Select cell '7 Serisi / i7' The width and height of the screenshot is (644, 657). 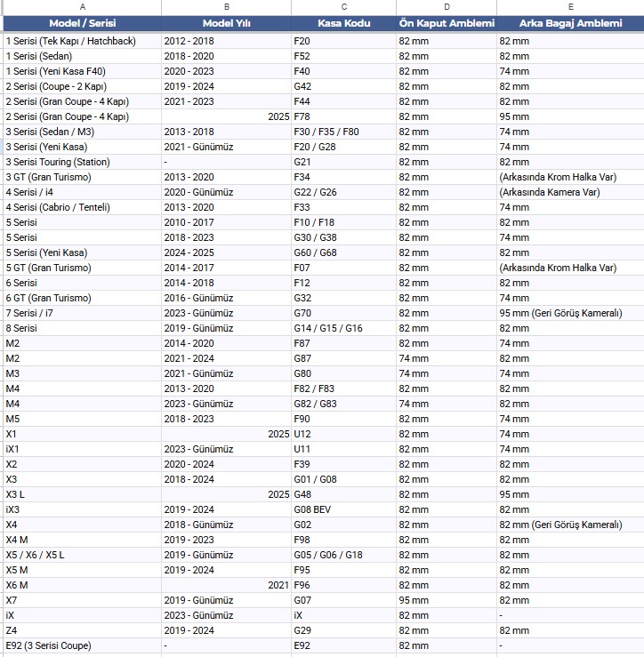click(82, 313)
